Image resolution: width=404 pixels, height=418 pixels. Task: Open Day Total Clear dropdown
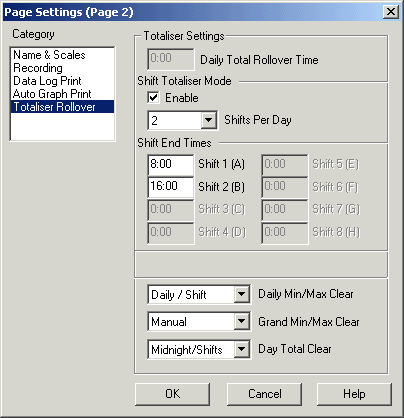241,349
